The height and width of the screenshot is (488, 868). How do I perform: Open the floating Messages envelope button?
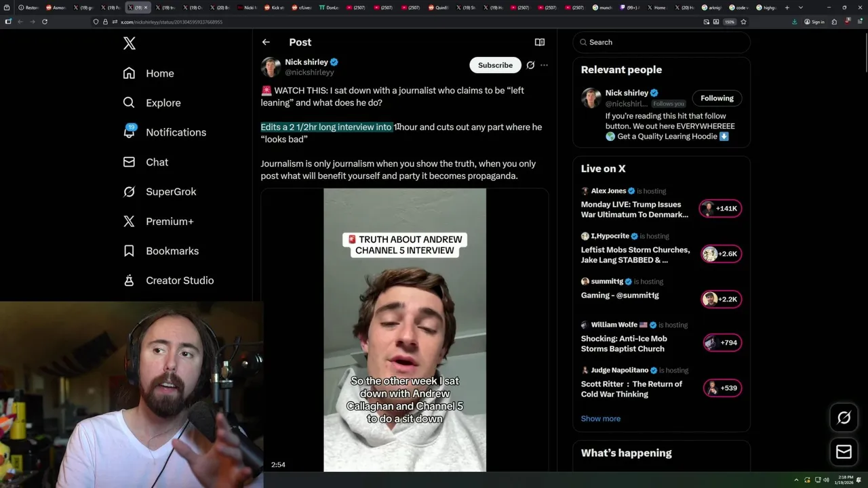click(844, 451)
